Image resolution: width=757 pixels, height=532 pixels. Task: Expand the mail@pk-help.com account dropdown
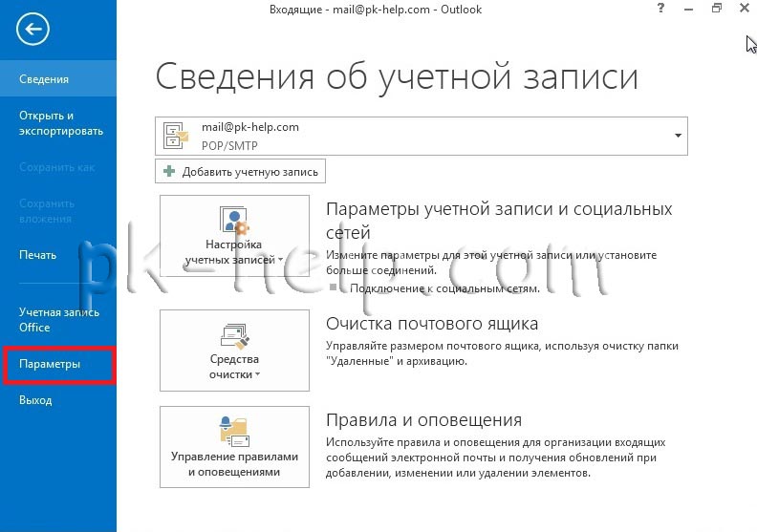[x=678, y=136]
